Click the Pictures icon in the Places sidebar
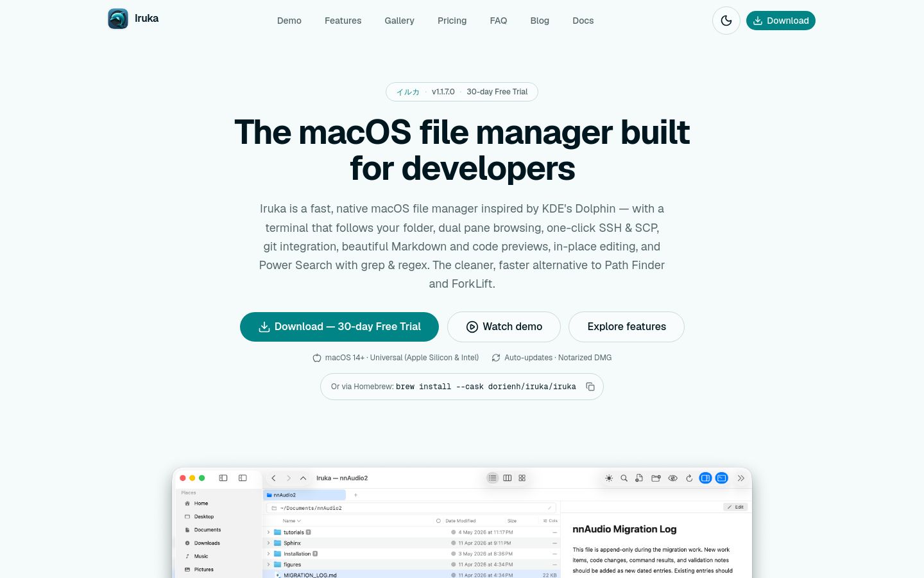Image resolution: width=924 pixels, height=578 pixels. pos(187,570)
